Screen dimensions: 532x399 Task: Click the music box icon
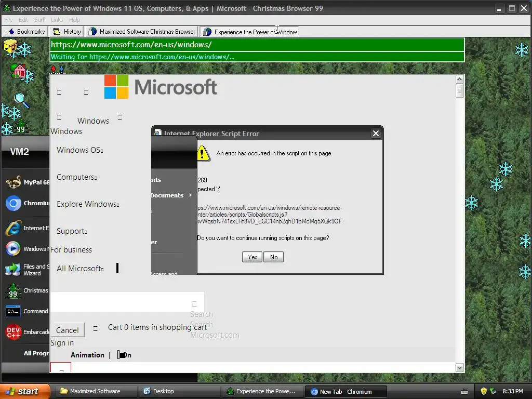click(10, 47)
